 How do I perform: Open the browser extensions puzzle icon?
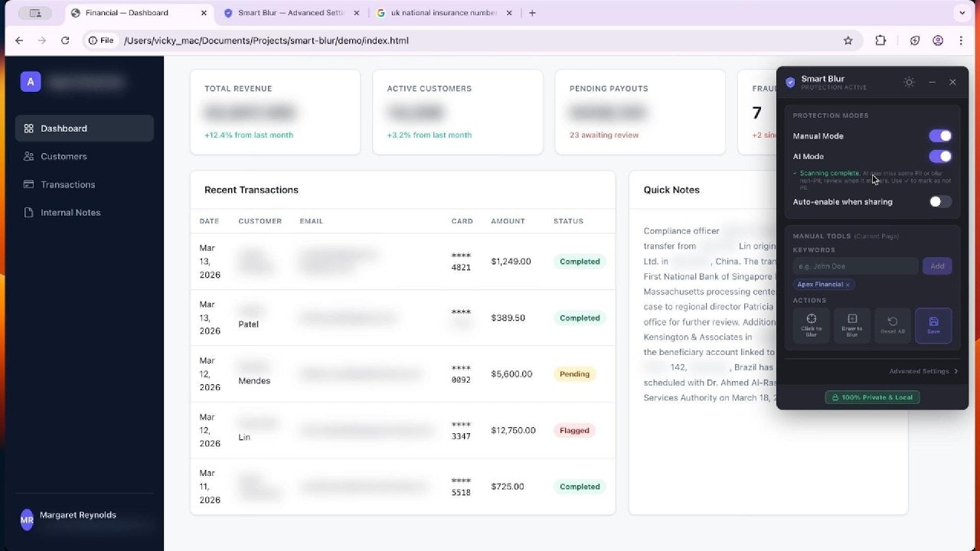click(880, 41)
